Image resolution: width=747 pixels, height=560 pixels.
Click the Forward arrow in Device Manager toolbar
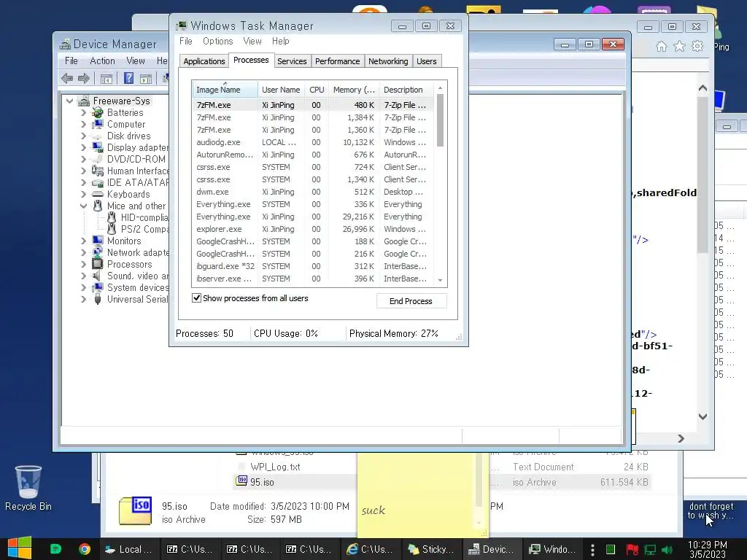point(84,79)
